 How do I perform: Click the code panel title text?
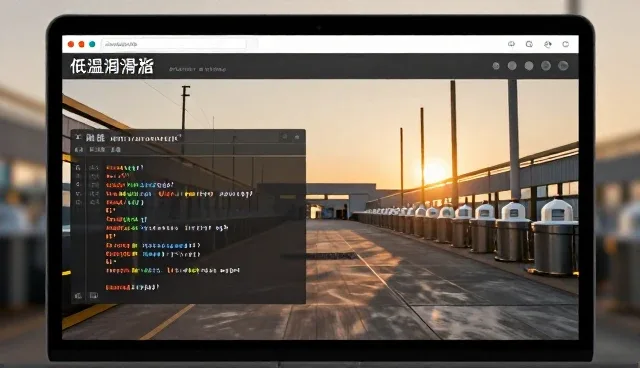click(x=134, y=138)
